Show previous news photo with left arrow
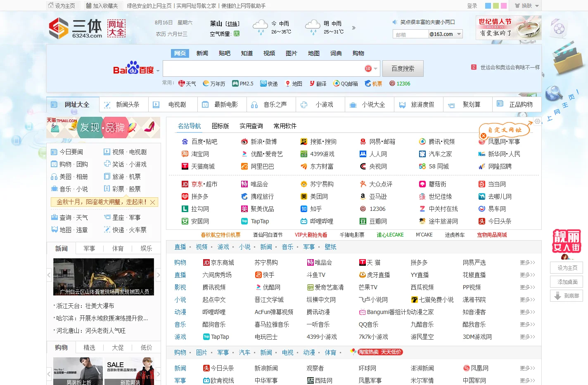Image resolution: width=588 pixels, height=385 pixels. (49, 274)
